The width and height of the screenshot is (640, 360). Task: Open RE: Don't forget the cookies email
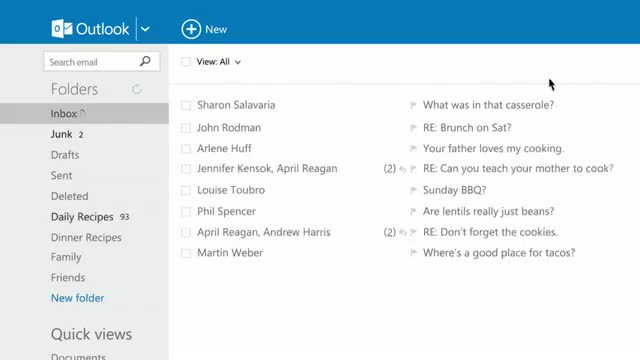tap(490, 232)
